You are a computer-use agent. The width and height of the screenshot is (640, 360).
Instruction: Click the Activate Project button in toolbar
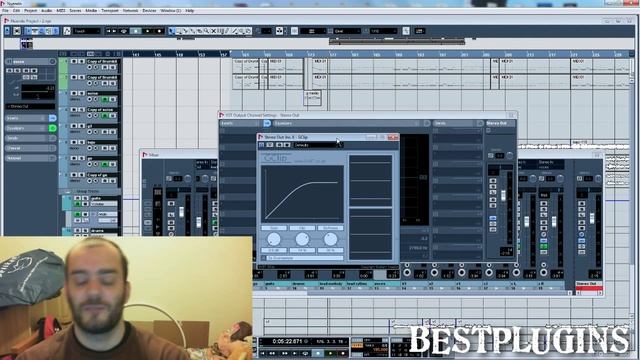click(x=7, y=31)
